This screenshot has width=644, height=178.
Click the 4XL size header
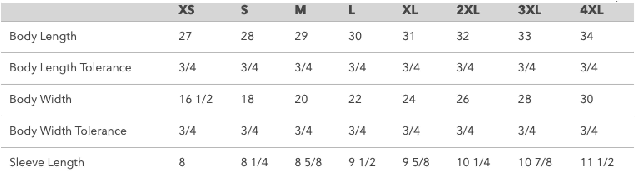591,10
